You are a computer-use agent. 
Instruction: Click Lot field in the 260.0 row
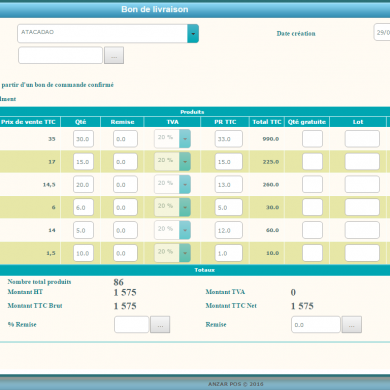362,184
